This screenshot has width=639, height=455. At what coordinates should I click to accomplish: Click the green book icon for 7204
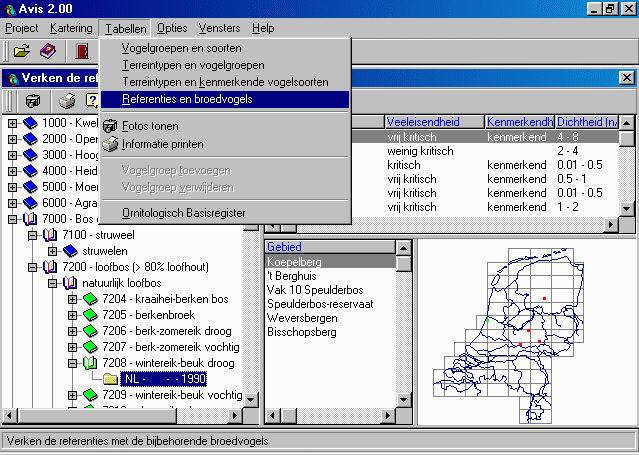[90, 299]
